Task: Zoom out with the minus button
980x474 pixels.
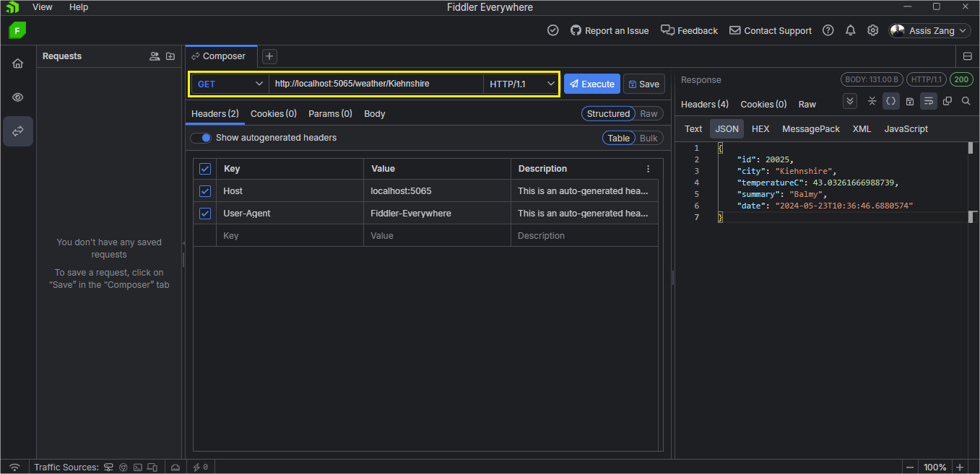Action: tap(910, 467)
